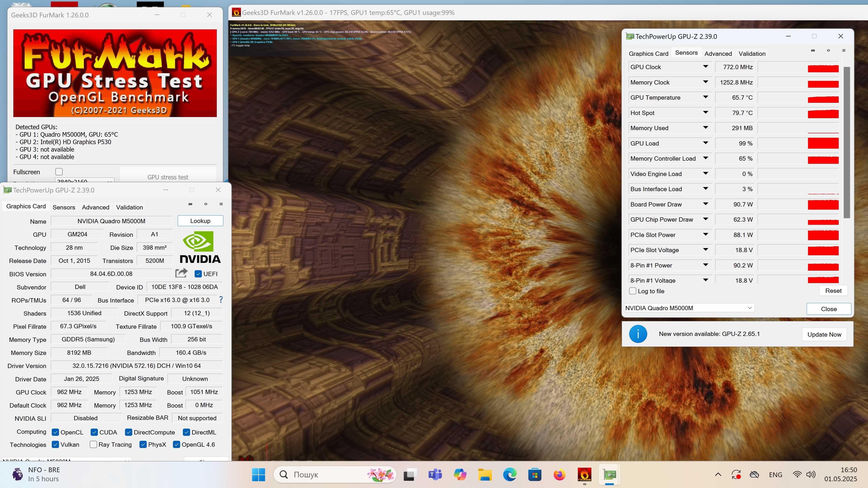The width and height of the screenshot is (868, 488).
Task: Click the taskbar search field
Action: click(335, 474)
